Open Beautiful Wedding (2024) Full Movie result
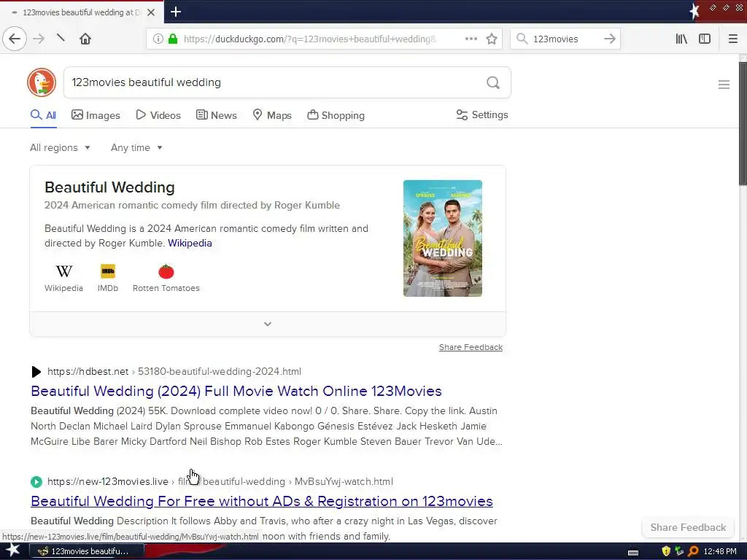Image resolution: width=747 pixels, height=560 pixels. (236, 391)
